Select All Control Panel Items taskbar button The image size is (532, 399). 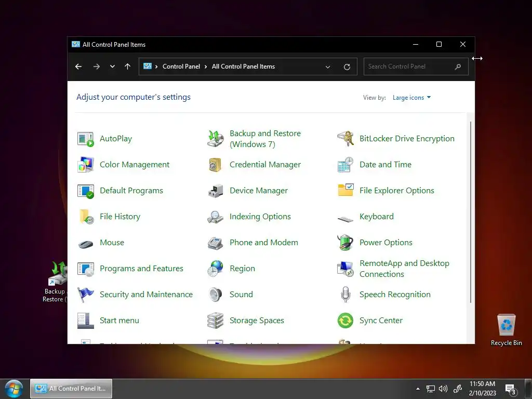(x=71, y=389)
